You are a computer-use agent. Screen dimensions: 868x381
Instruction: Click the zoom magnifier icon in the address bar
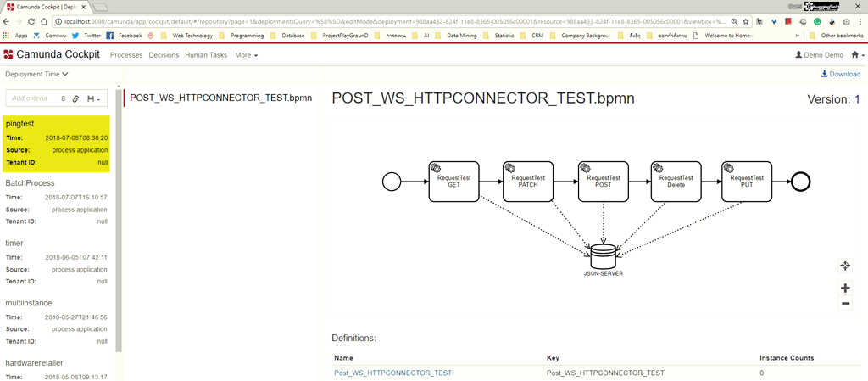click(x=734, y=21)
